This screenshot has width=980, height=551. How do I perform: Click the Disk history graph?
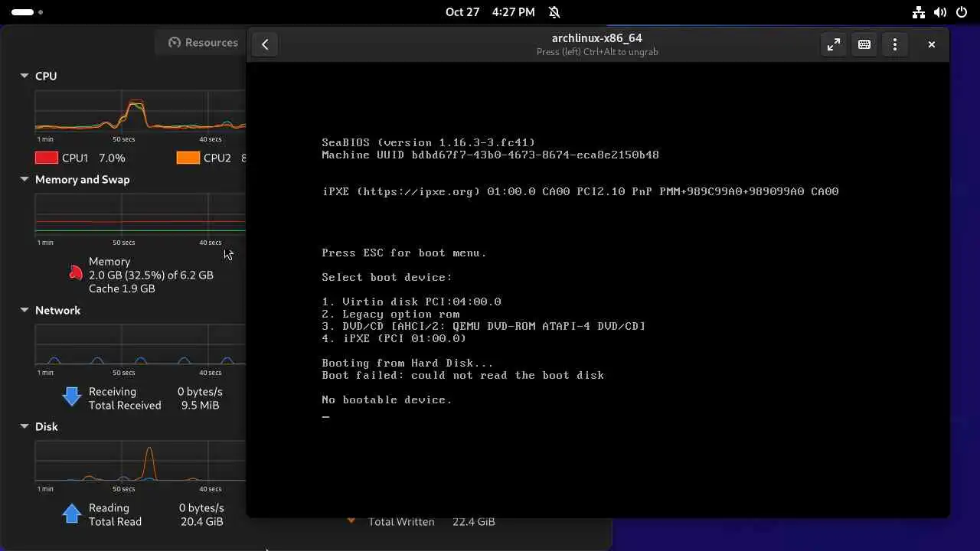140,461
